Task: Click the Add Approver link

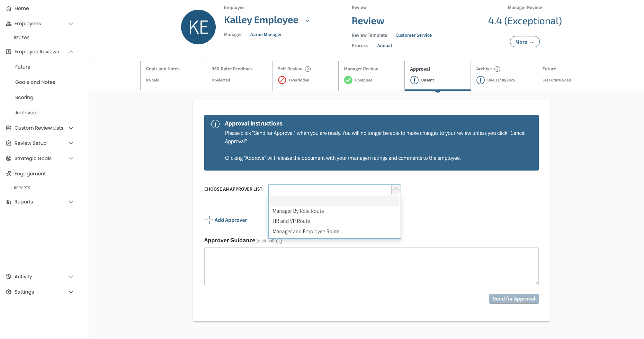Action: pos(231,220)
